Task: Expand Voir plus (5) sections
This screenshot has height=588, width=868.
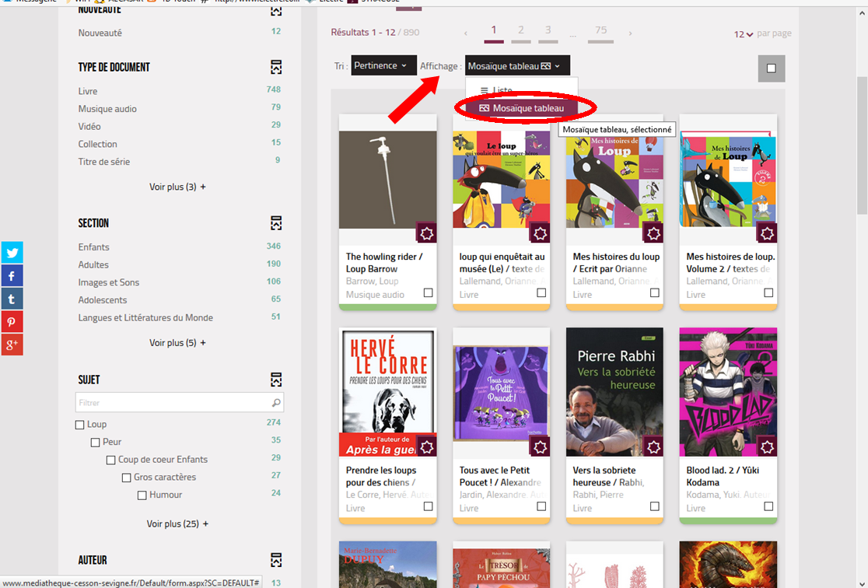Action: [x=177, y=343]
